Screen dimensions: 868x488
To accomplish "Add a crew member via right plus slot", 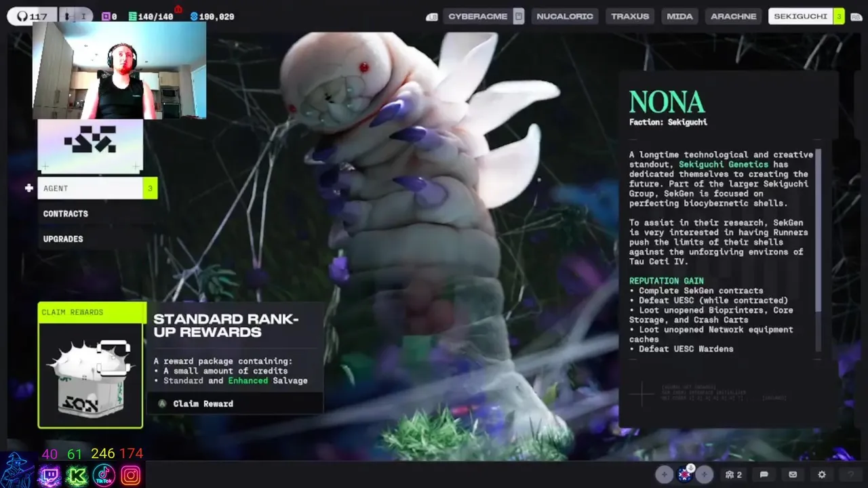I will [x=705, y=474].
